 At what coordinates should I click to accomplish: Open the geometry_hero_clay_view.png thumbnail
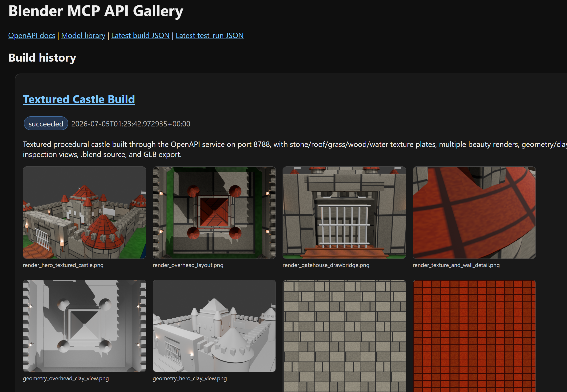[214, 326]
